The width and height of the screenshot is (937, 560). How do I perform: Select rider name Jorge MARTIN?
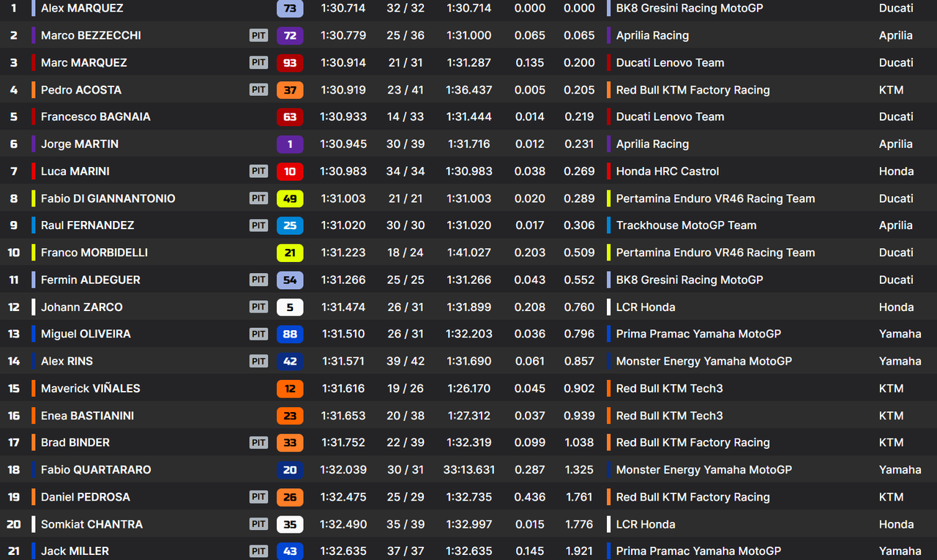[80, 144]
